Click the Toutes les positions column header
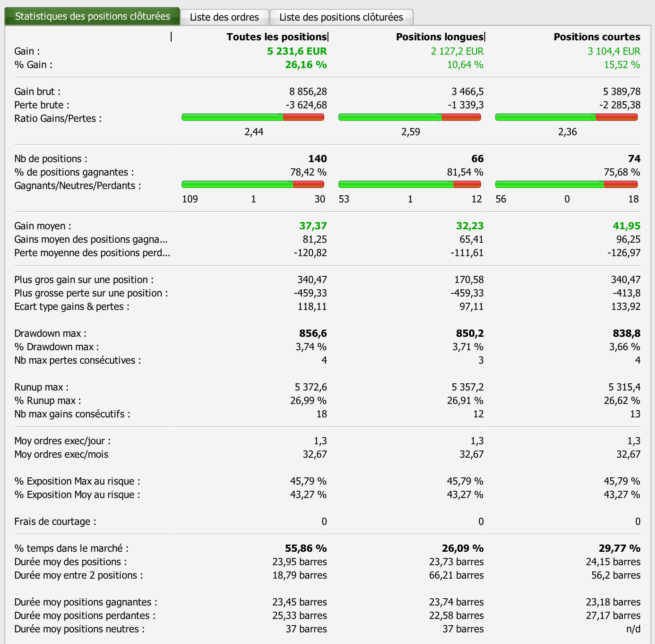 coord(276,37)
